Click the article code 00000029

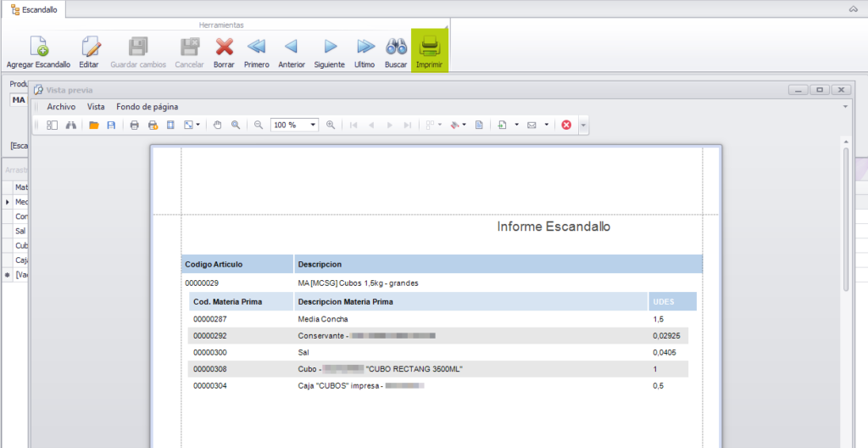point(202,283)
